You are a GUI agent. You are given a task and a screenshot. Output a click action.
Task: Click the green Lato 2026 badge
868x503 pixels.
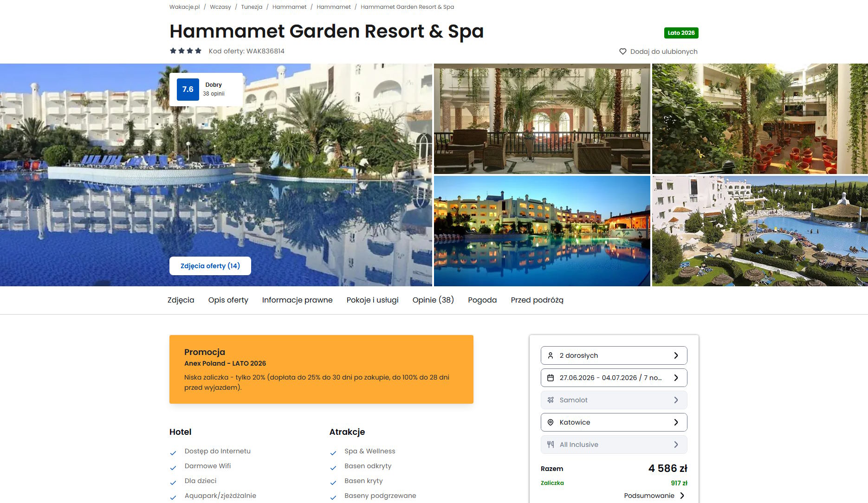(x=681, y=33)
